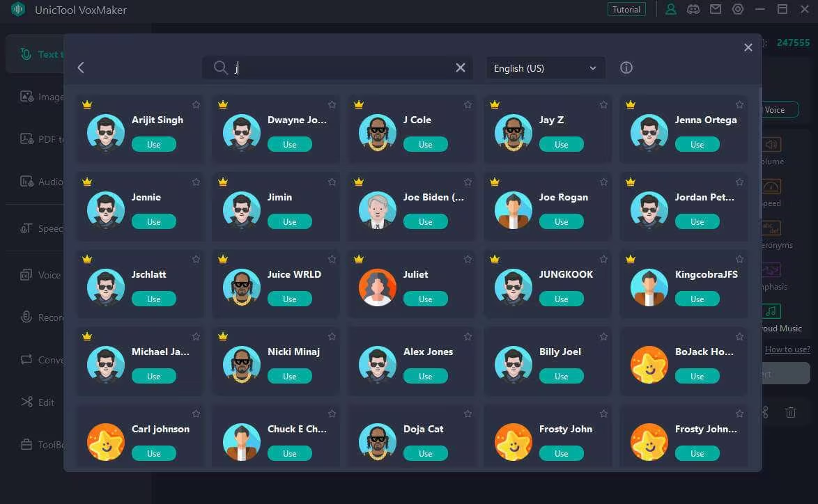Use the Billy Joel voice

click(x=562, y=377)
